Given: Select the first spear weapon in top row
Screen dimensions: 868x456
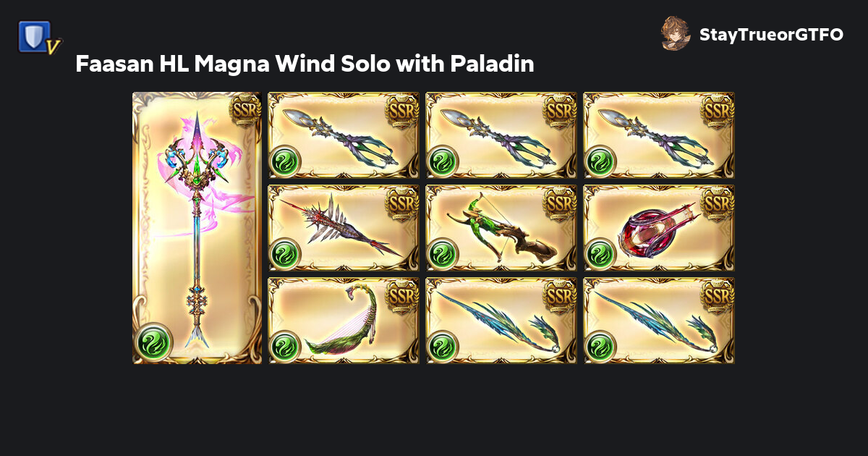Looking at the screenshot, I should tap(344, 135).
